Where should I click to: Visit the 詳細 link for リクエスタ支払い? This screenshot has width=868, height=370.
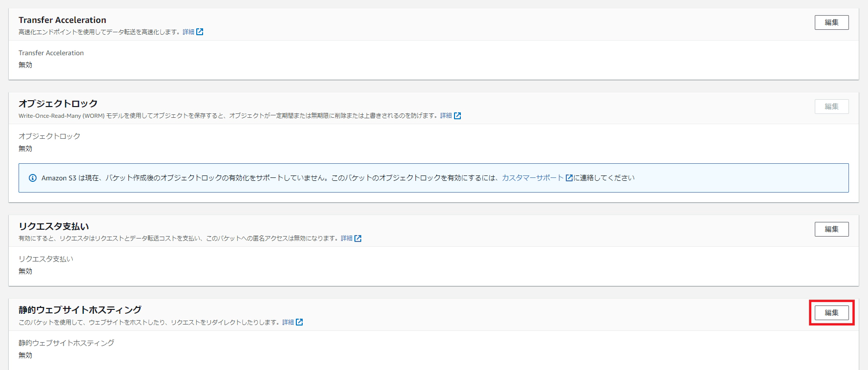347,239
